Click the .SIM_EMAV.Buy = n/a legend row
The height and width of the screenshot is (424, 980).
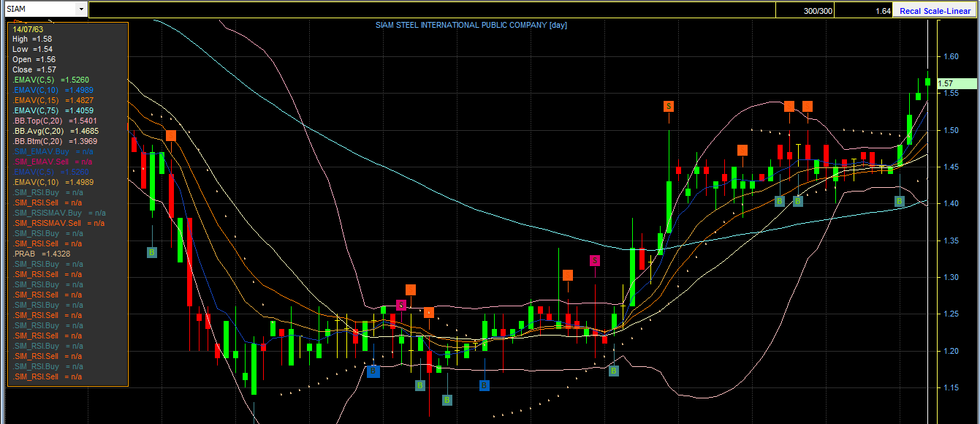coord(53,151)
